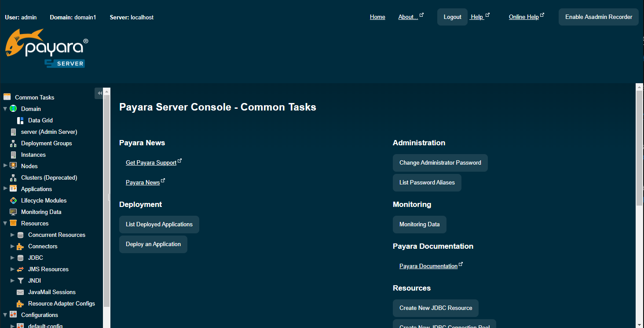This screenshot has height=328, width=644.
Task: Click Create New JDBC Resource button
Action: 435,308
